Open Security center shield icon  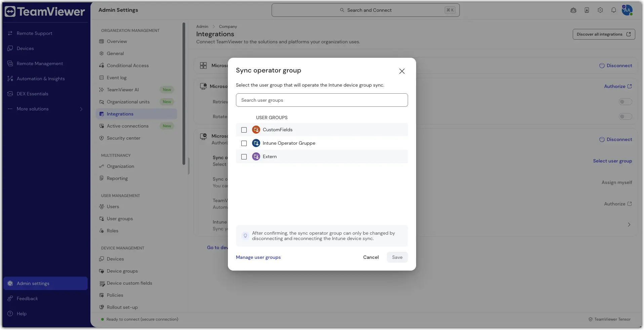point(102,138)
